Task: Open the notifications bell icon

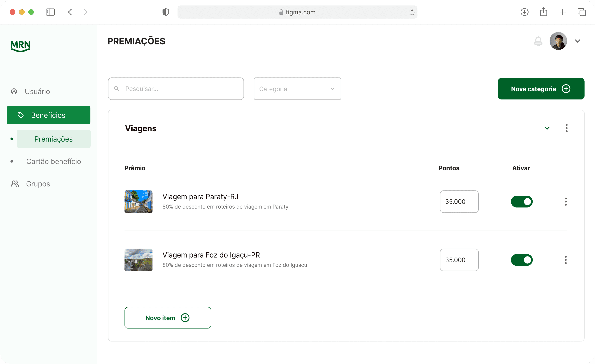Action: 538,41
